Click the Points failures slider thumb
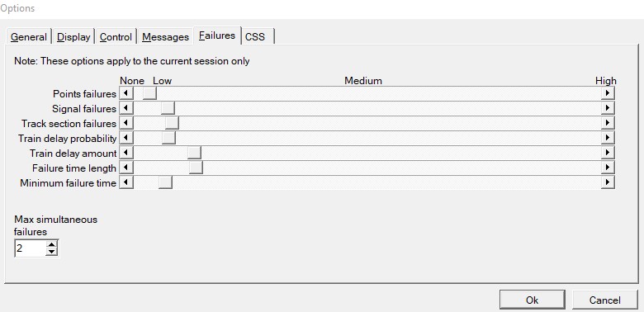 pos(149,93)
